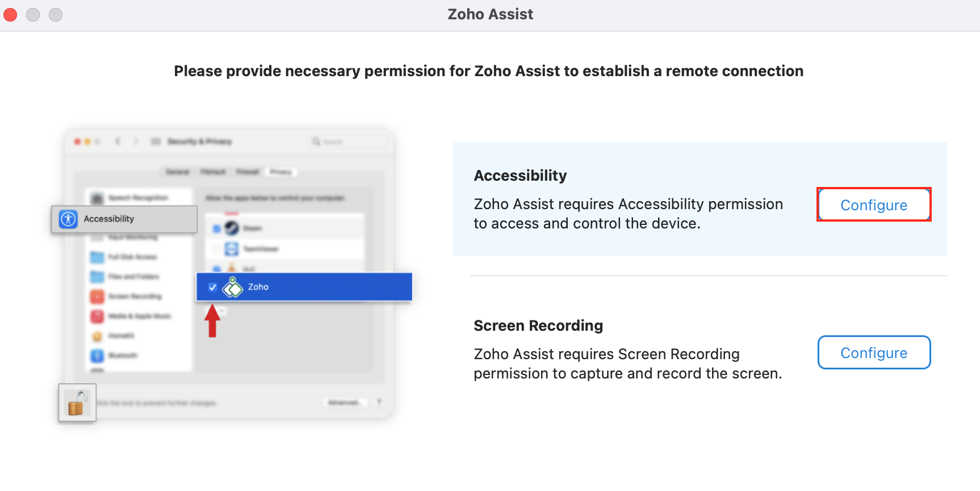Click Configure for Accessibility permission
The height and width of the screenshot is (491, 980).
[x=874, y=205]
